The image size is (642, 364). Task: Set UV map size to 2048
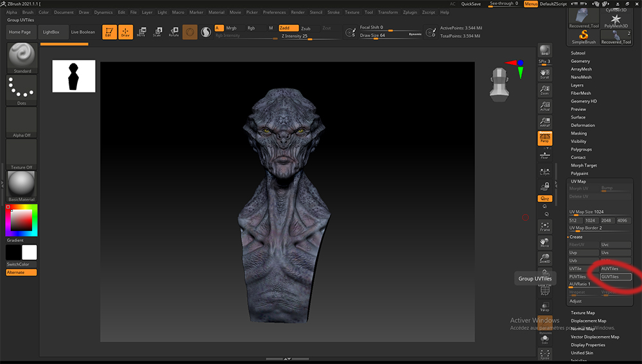pyautogui.click(x=607, y=220)
